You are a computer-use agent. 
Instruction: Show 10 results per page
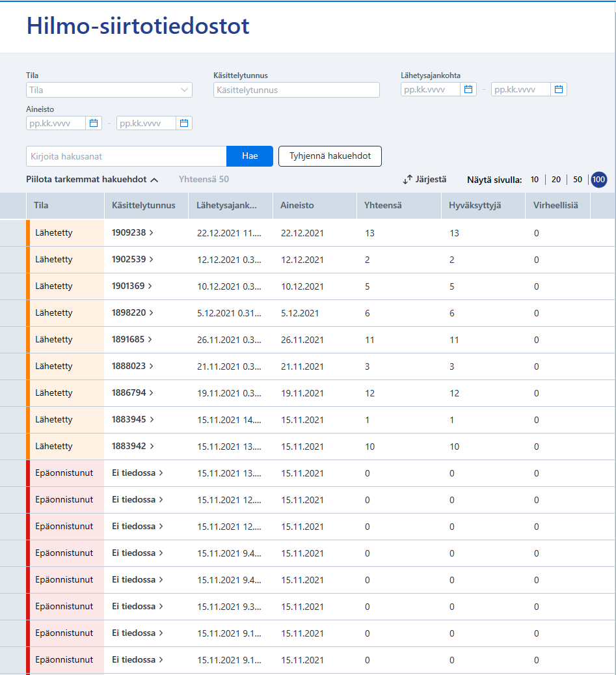tap(535, 180)
